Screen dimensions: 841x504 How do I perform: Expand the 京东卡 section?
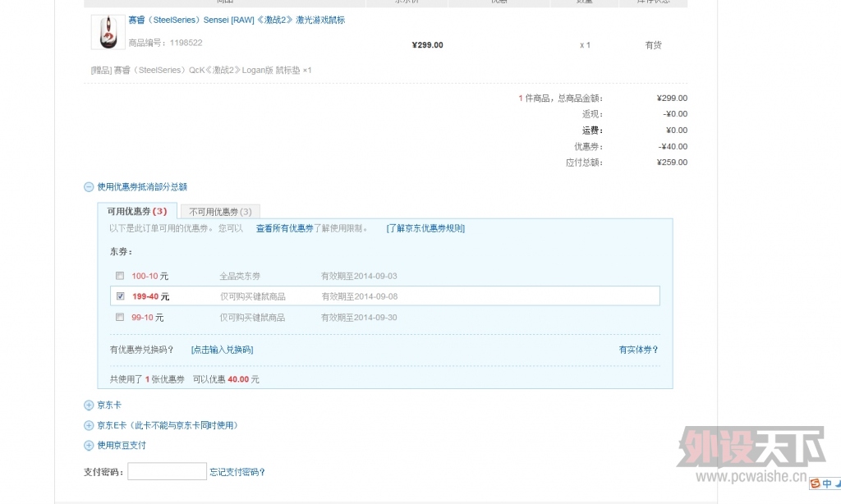tap(89, 405)
